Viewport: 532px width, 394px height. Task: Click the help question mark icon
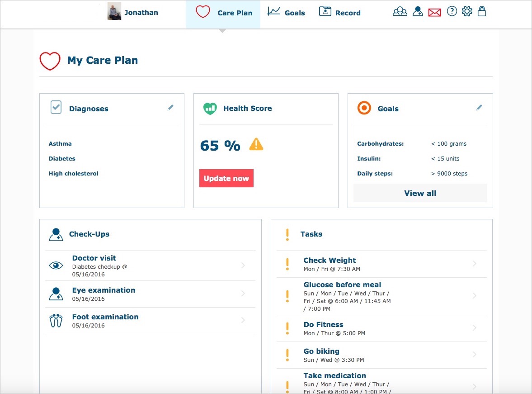click(452, 11)
